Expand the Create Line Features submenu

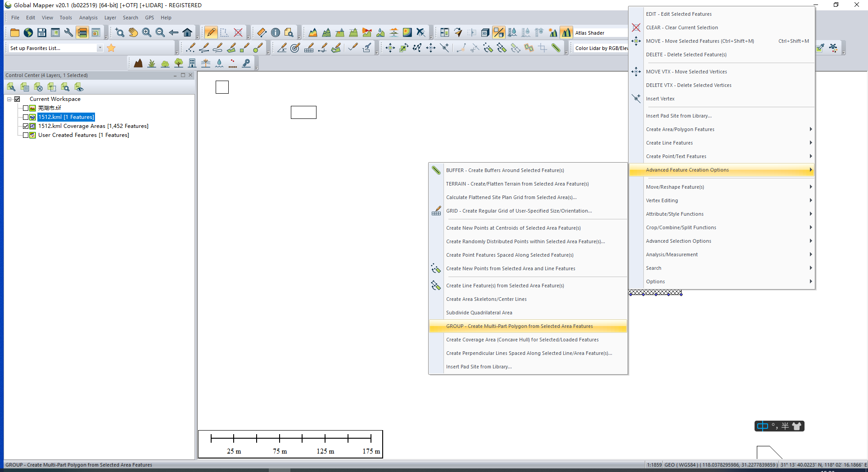pyautogui.click(x=722, y=143)
